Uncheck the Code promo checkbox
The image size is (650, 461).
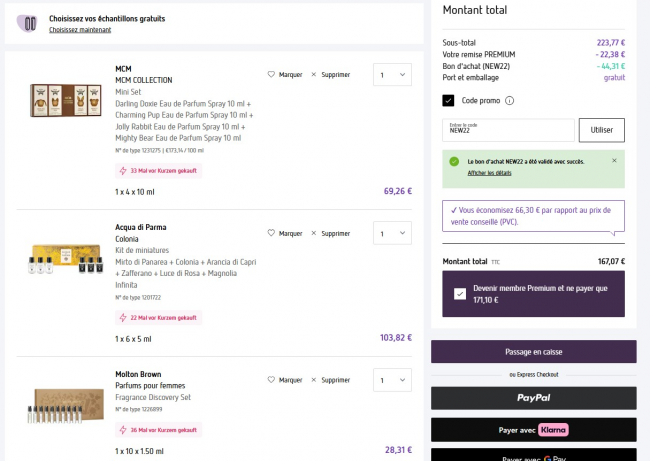(449, 100)
